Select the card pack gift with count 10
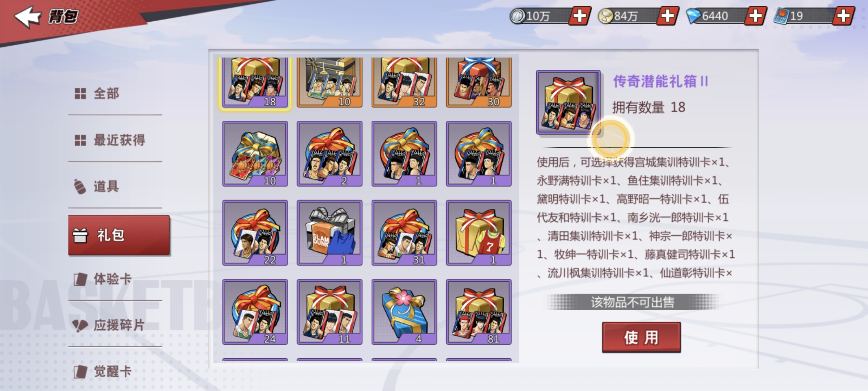Viewport: 868px width, 391px height. (x=255, y=154)
